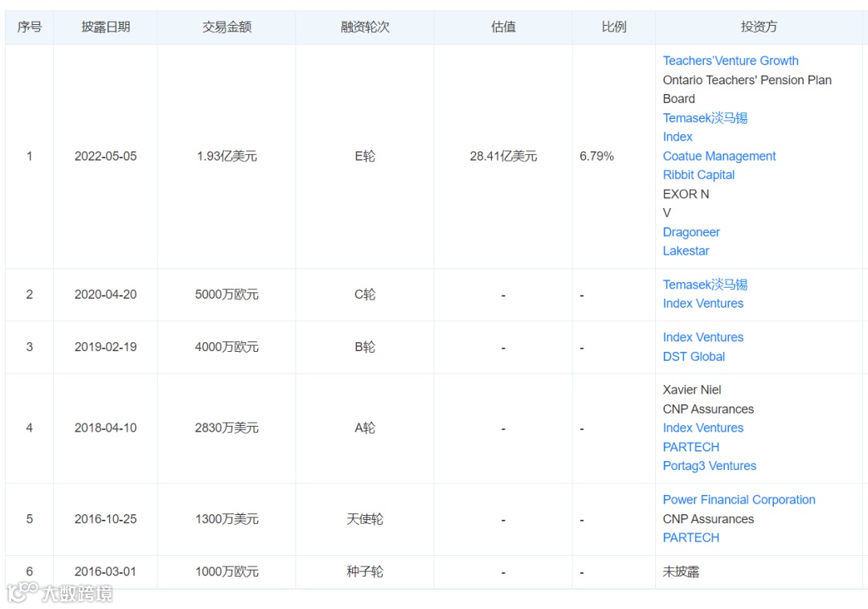Select the E轮 round cell

pos(365,157)
